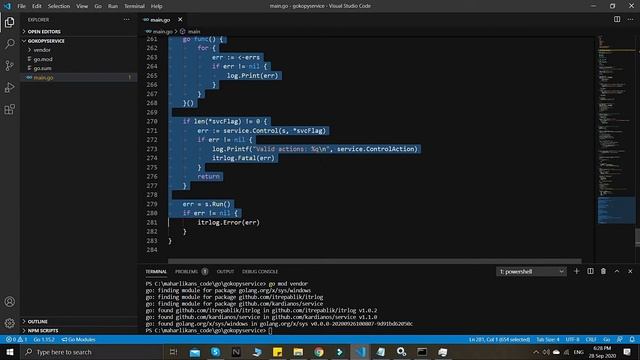640x360 pixels.
Task: Kill terminal with trash icon
Action: 603,271
